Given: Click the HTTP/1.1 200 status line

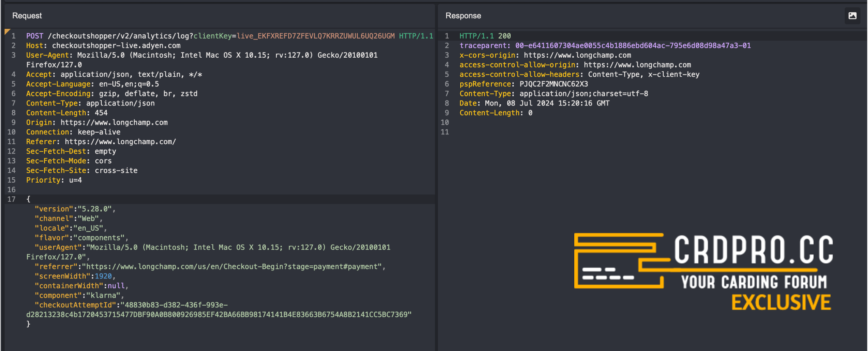Looking at the screenshot, I should point(485,36).
